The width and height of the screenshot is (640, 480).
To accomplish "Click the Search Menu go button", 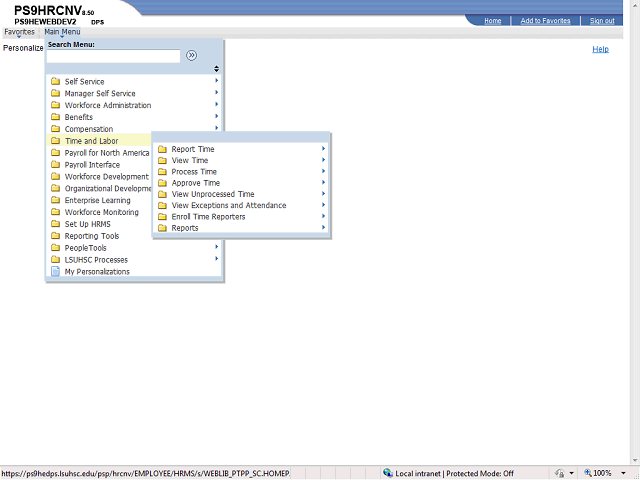I will point(191,56).
